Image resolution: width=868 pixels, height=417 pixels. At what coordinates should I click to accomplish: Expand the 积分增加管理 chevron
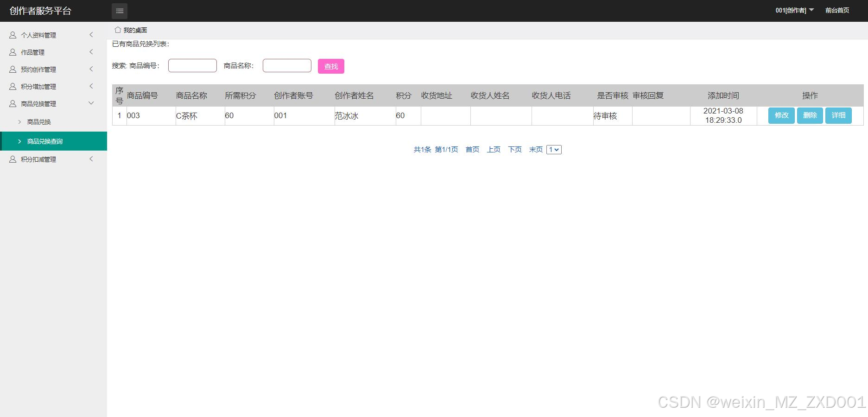click(x=91, y=86)
